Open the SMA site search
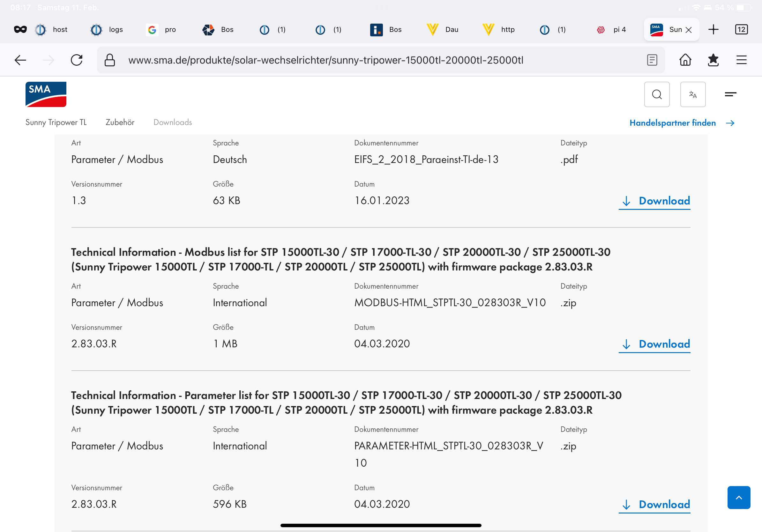Image resolution: width=762 pixels, height=532 pixels. tap(656, 94)
